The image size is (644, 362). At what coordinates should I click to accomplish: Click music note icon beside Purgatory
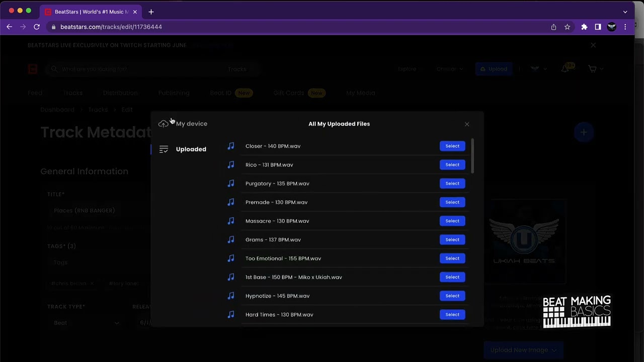click(x=231, y=184)
